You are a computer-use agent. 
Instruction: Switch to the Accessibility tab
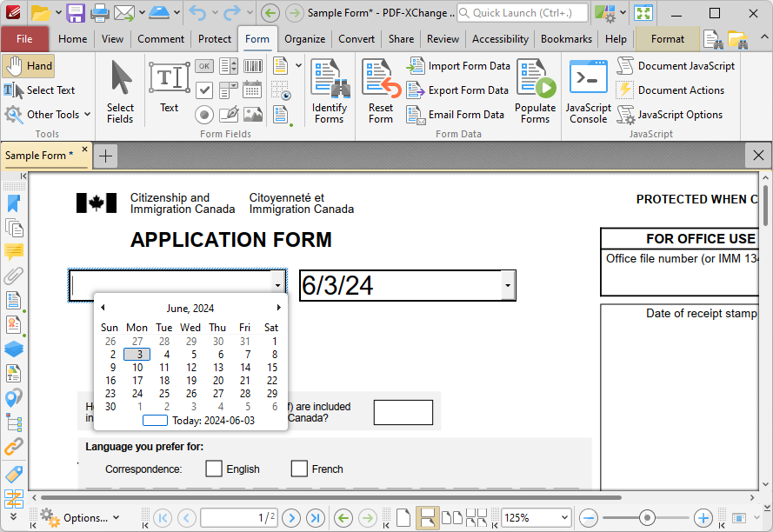tap(500, 39)
